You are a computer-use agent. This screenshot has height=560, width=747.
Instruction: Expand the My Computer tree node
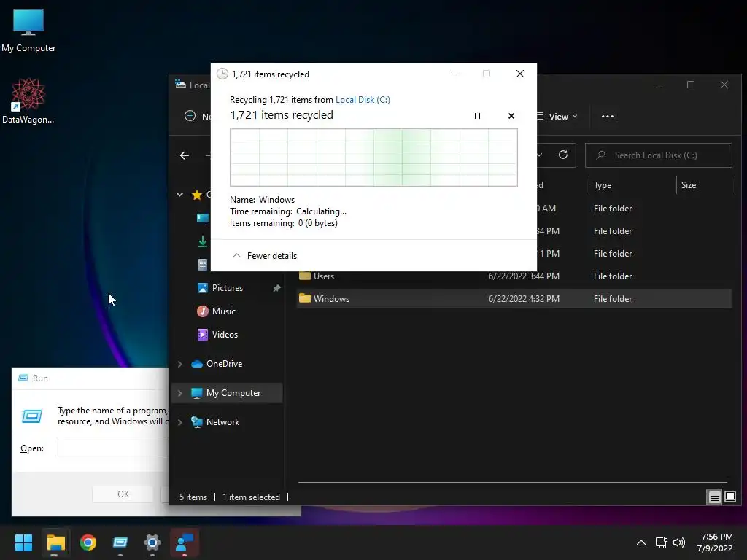pyautogui.click(x=180, y=393)
